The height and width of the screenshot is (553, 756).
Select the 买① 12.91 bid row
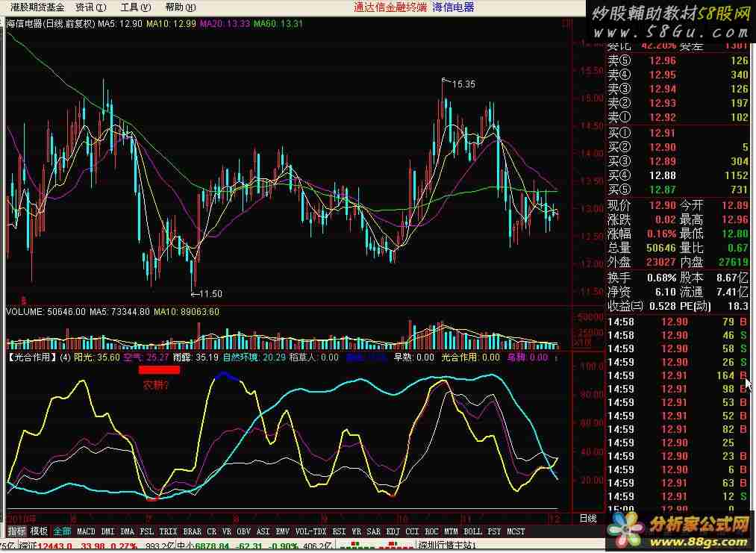coord(678,133)
